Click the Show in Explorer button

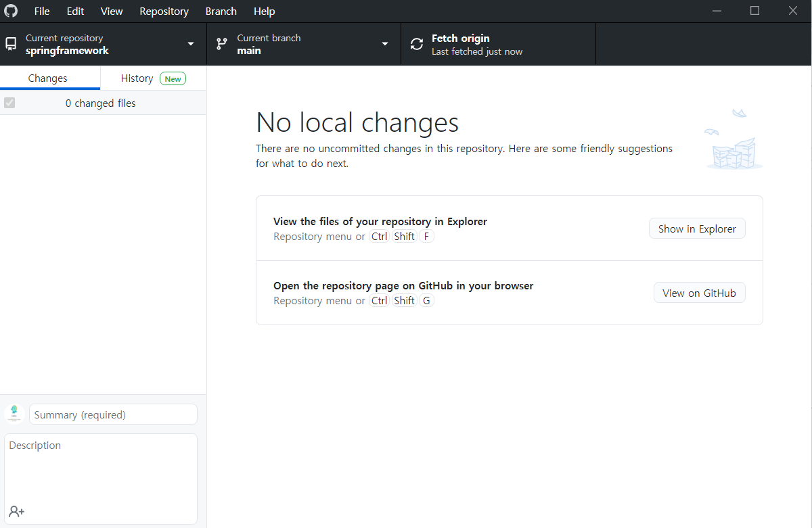697,229
